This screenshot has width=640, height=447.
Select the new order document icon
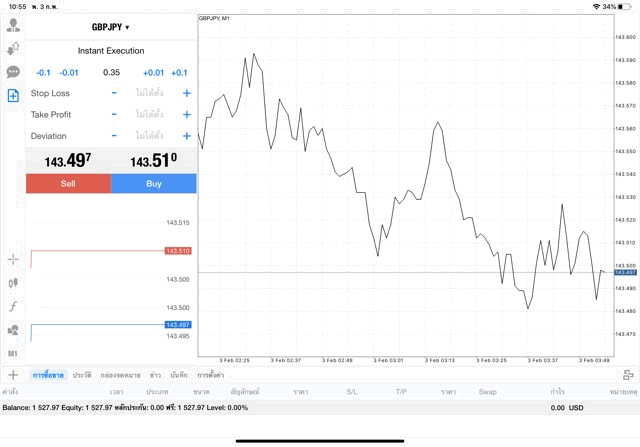click(13, 96)
